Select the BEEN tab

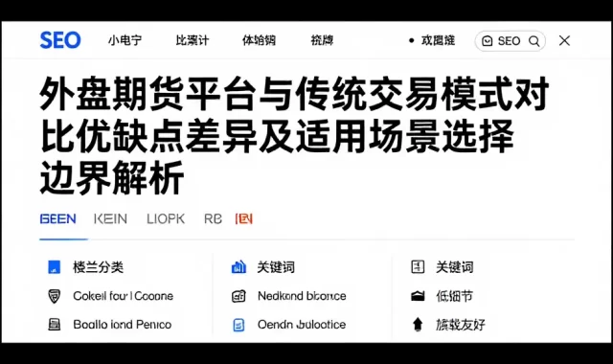[57, 219]
